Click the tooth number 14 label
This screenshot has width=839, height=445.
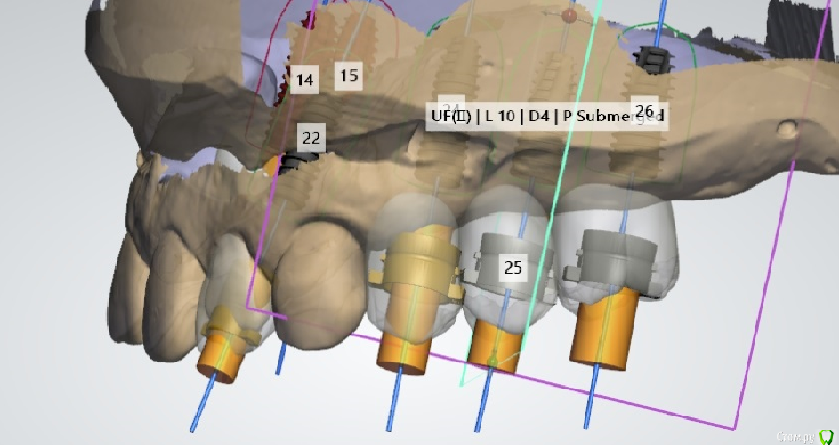tap(304, 79)
